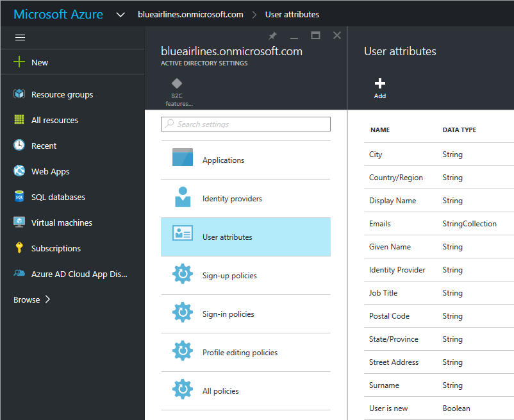Screen dimensions: 514x420
Task: Click the Web Apps globe icon
Action: tap(19, 171)
